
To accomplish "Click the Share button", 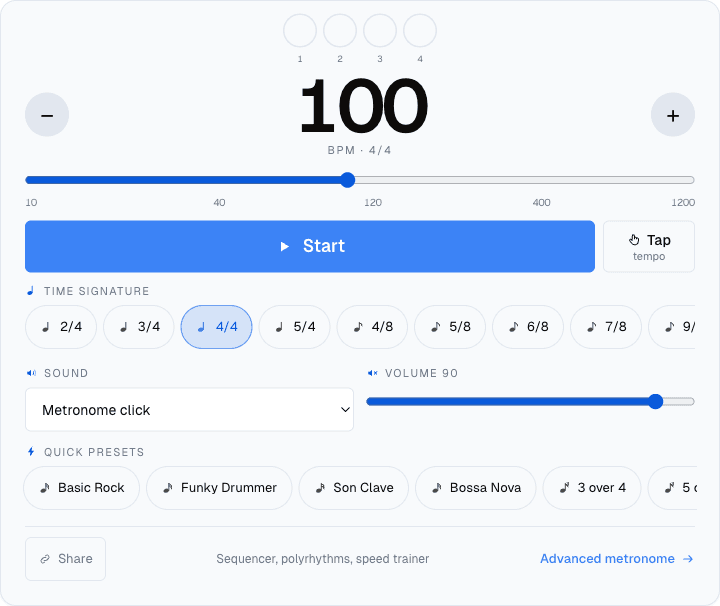I will pos(65,559).
